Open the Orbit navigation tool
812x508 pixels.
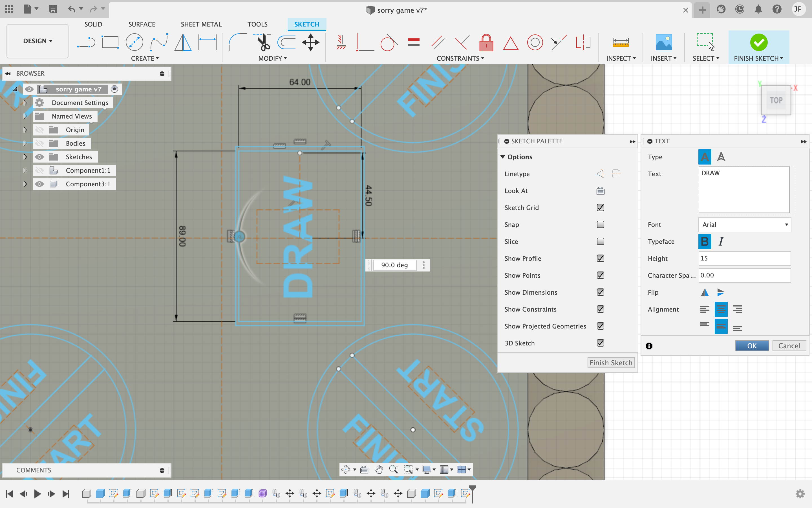click(345, 469)
